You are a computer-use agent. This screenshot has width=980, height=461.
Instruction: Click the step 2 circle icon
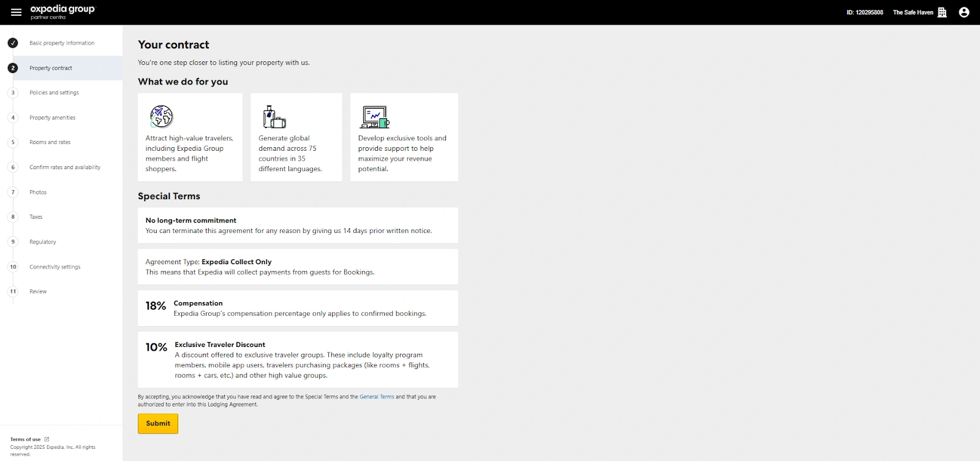13,68
